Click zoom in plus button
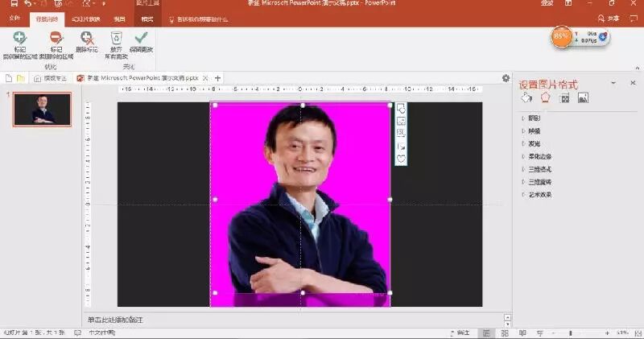The image size is (644, 339). point(607,333)
